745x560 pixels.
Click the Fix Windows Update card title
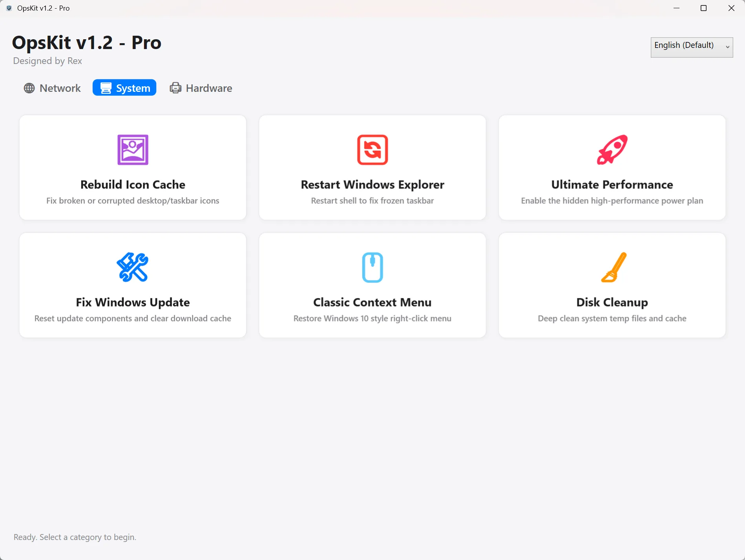point(133,302)
